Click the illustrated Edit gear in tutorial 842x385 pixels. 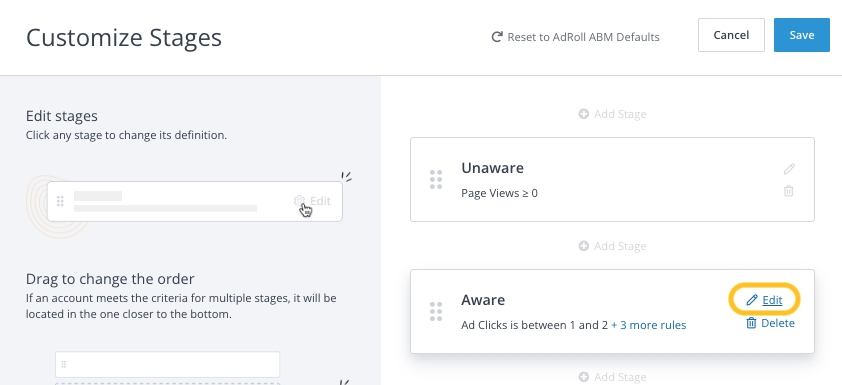299,201
